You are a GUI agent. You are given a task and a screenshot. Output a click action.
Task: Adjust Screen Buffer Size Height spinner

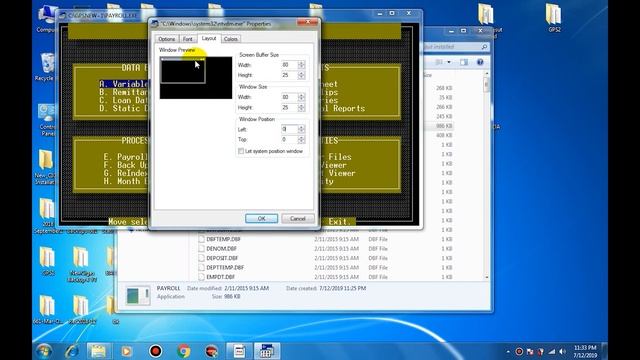301,75
